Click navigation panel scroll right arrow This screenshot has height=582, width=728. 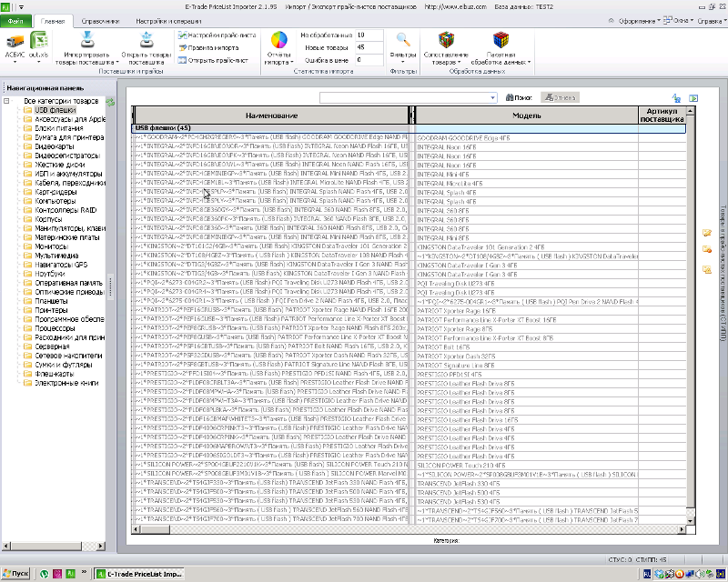coord(101,546)
